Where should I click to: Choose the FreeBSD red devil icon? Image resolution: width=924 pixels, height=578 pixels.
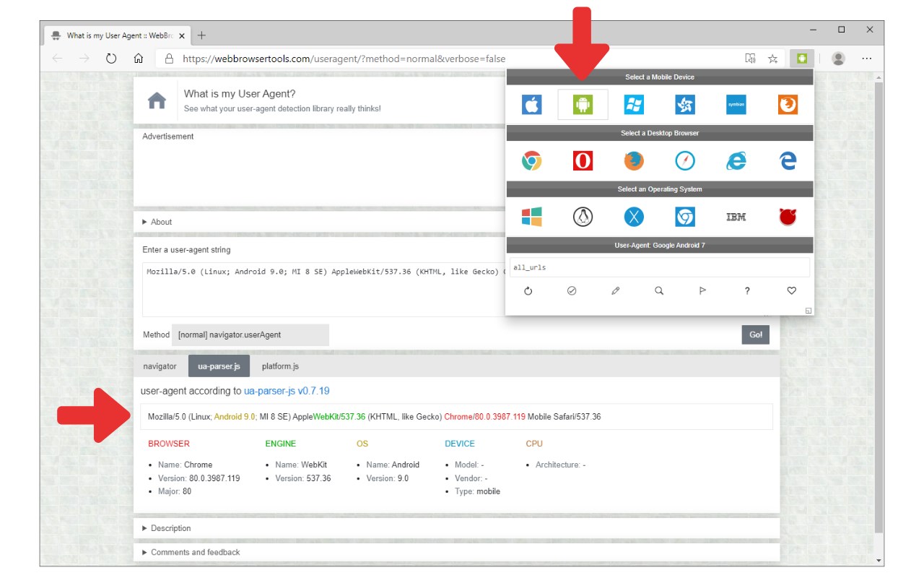click(788, 217)
